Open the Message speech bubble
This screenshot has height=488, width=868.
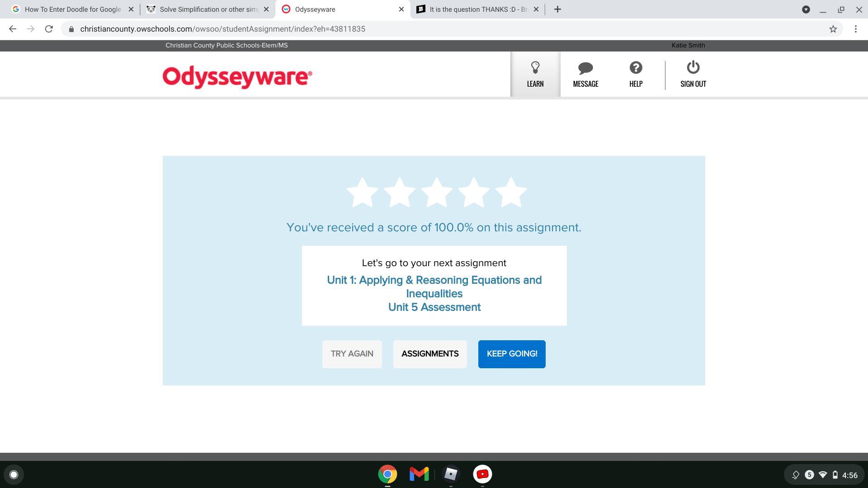[585, 74]
